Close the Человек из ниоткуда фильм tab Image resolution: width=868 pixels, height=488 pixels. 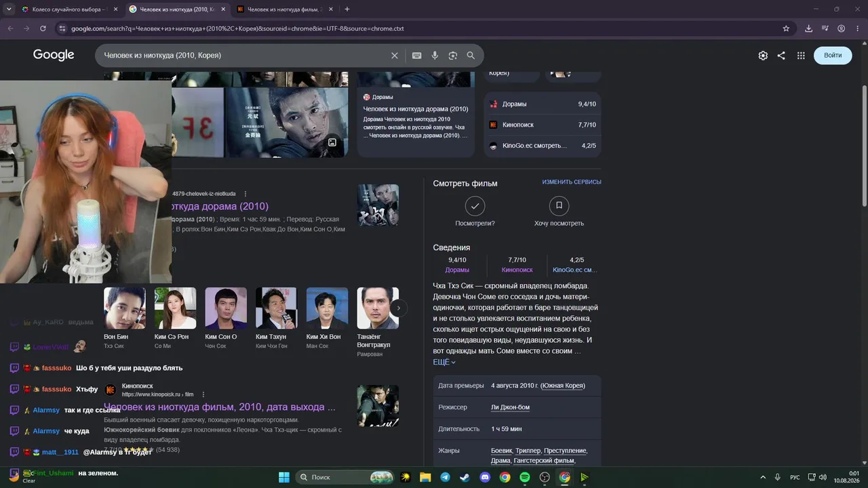[332, 9]
